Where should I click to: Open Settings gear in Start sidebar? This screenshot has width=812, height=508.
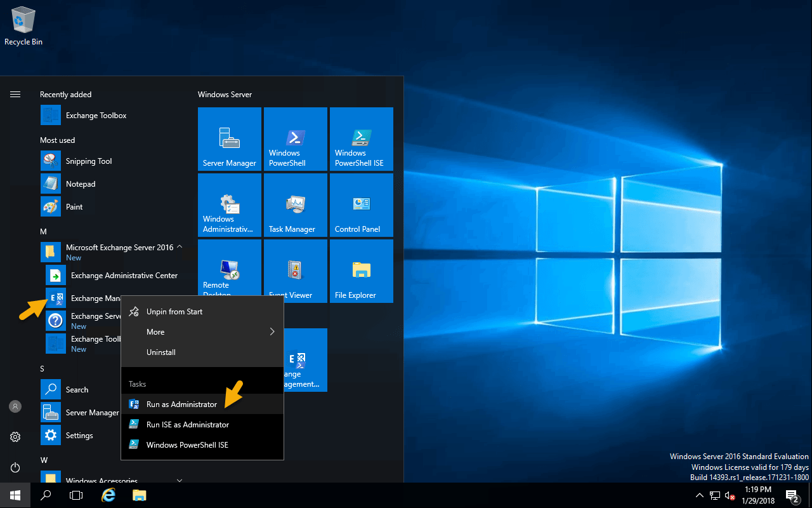point(15,437)
